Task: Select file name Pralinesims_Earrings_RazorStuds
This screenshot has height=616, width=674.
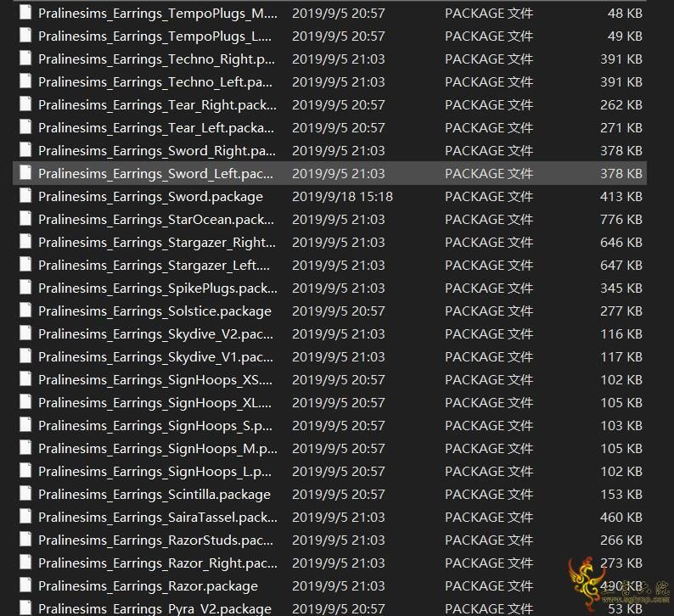Action: pyautogui.click(x=155, y=540)
